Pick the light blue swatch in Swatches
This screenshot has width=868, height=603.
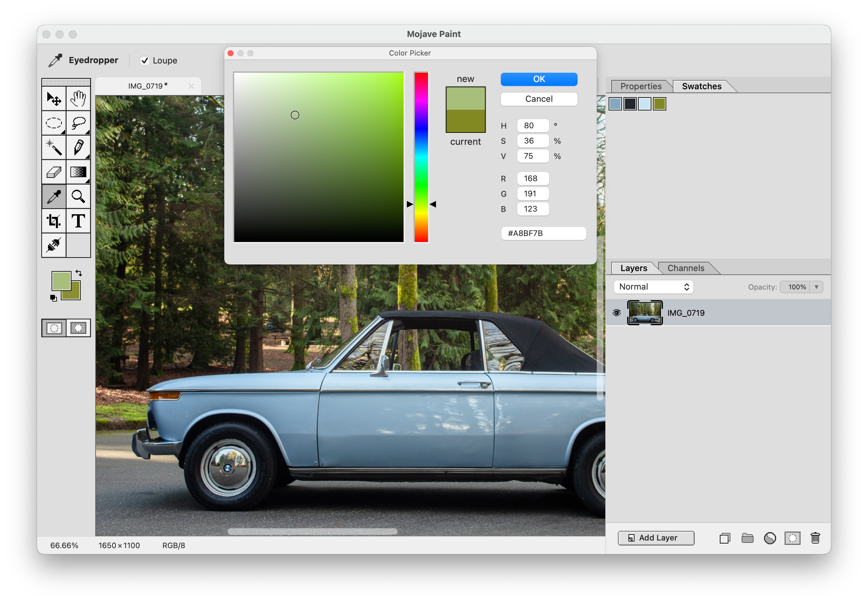[616, 104]
